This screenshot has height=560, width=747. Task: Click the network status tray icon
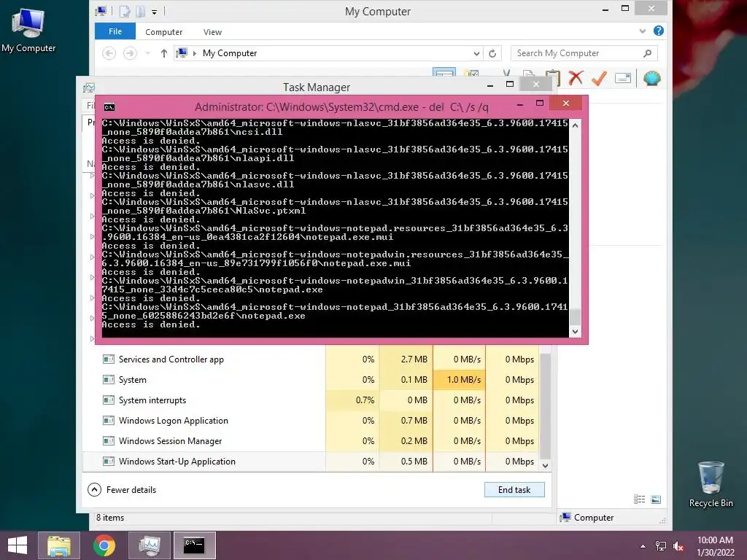point(661,546)
